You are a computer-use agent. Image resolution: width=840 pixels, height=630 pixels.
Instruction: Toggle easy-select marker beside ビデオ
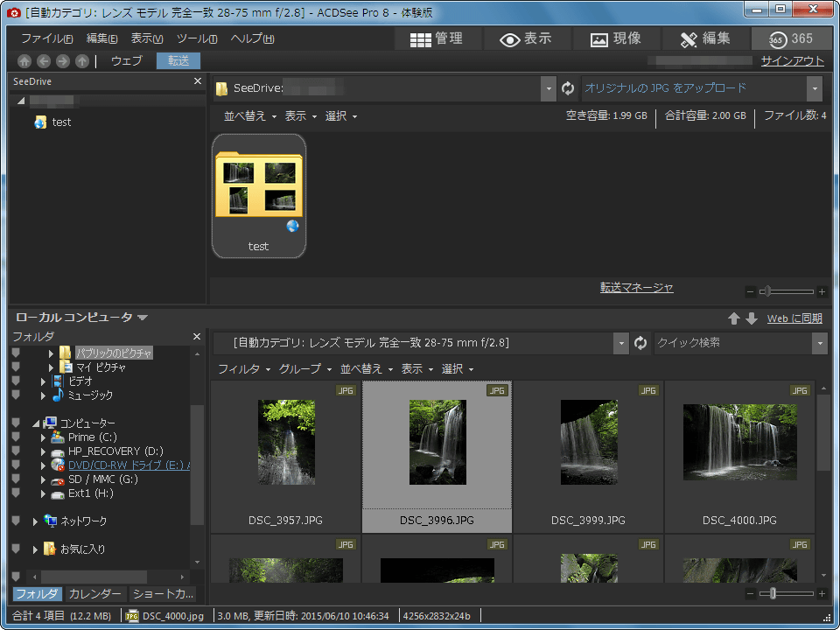[x=16, y=381]
